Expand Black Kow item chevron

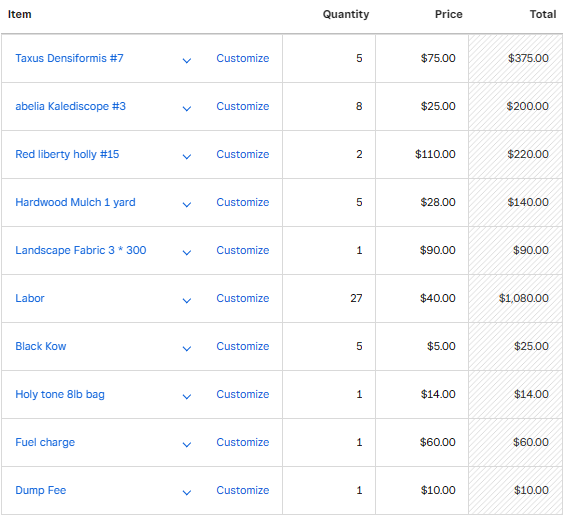coord(187,348)
